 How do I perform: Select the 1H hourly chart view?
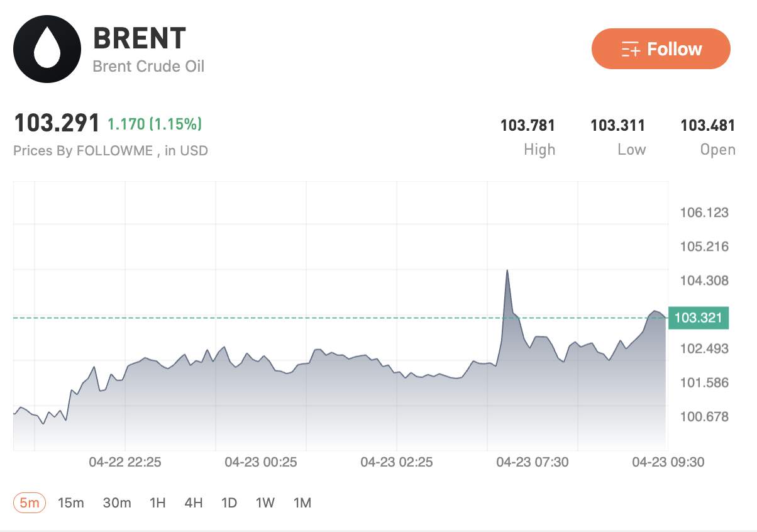[x=157, y=502]
